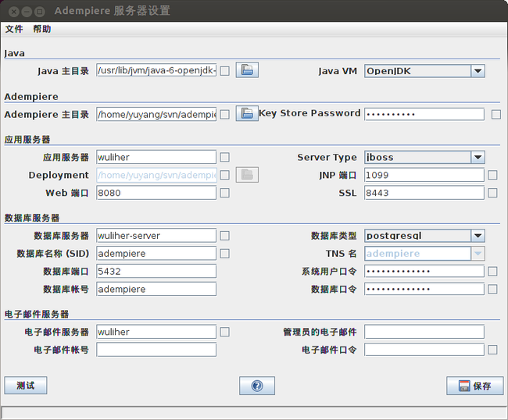Toggle checkbox beside 数据库服务器 wuliher-server
Viewport: 508px width, 420px height.
pyautogui.click(x=225, y=236)
